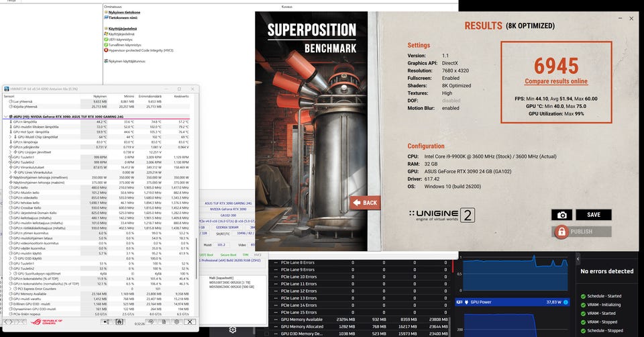Close sensors with HWiNFO bottom X button

click(x=190, y=322)
